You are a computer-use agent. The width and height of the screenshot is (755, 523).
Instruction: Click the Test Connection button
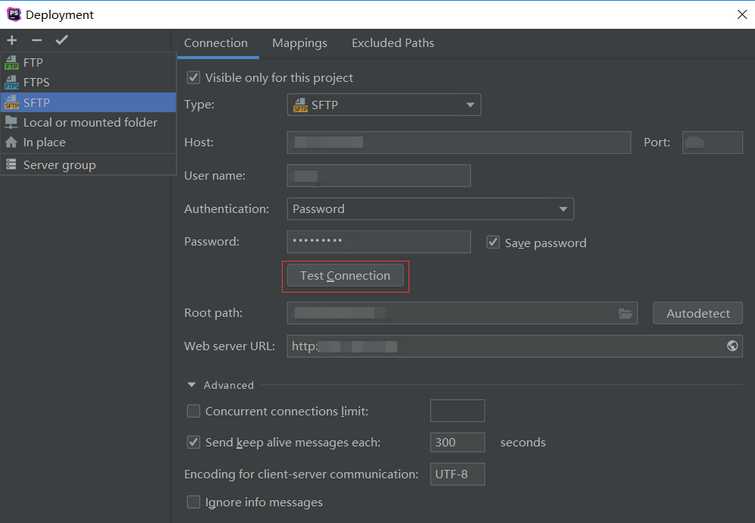tap(345, 276)
